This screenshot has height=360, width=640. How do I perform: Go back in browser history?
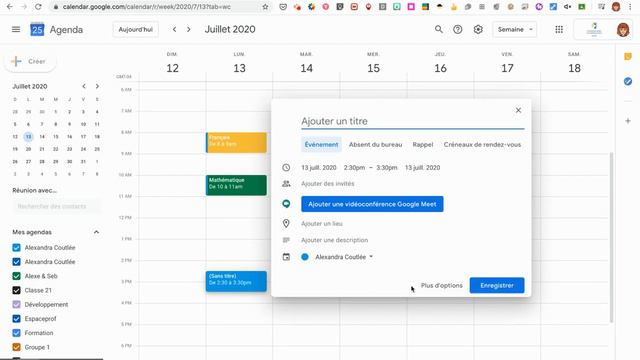pos(10,7)
